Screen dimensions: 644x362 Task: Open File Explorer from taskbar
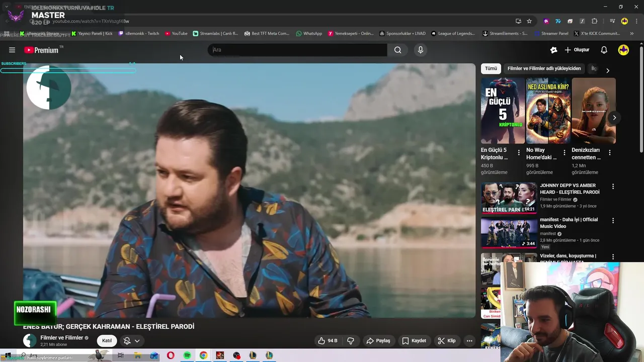(137, 355)
